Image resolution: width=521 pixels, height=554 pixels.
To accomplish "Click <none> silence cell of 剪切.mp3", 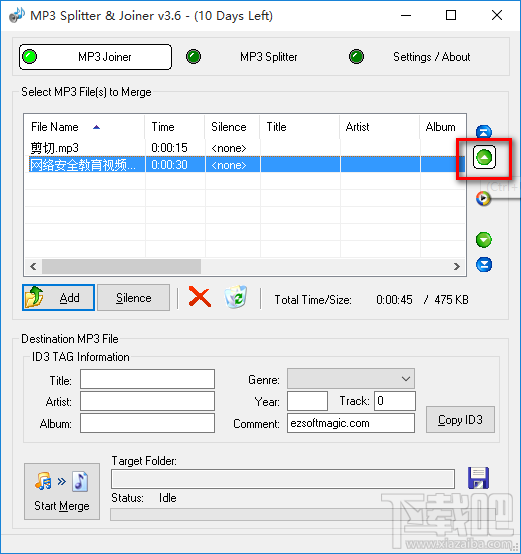I will (229, 148).
